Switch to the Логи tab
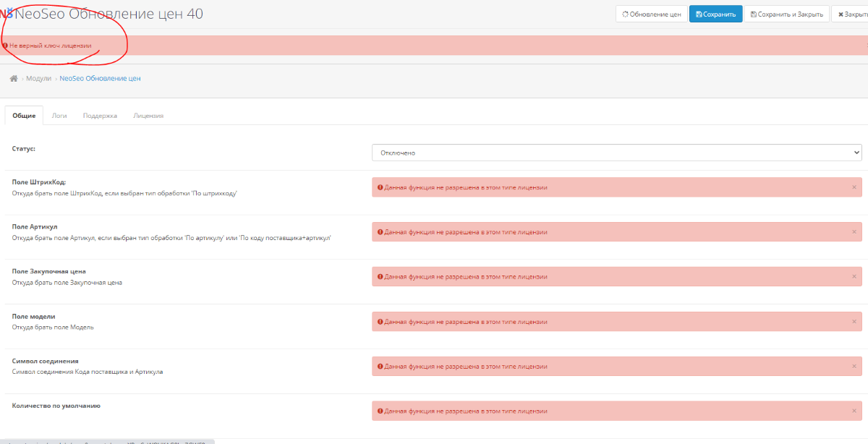 [59, 116]
